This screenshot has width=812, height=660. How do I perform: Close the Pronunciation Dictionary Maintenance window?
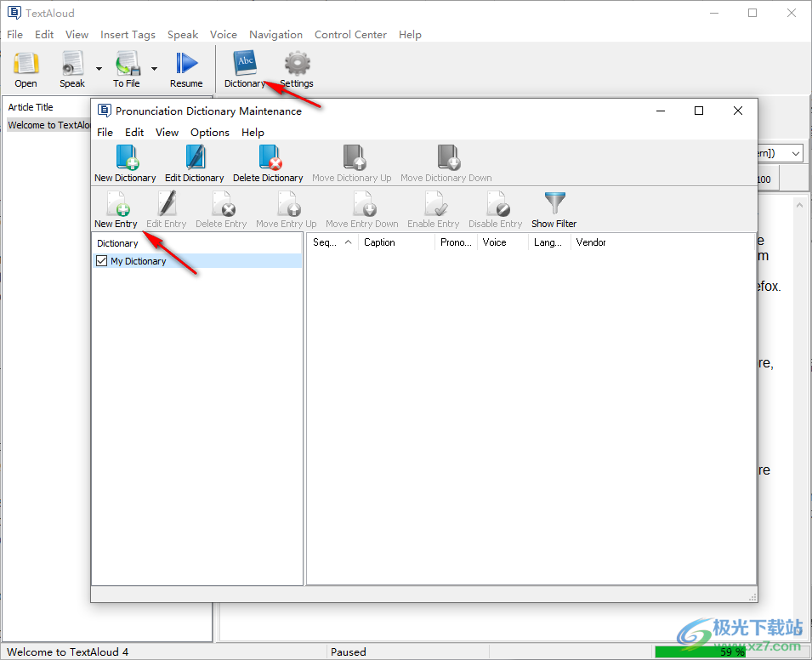pos(738,111)
